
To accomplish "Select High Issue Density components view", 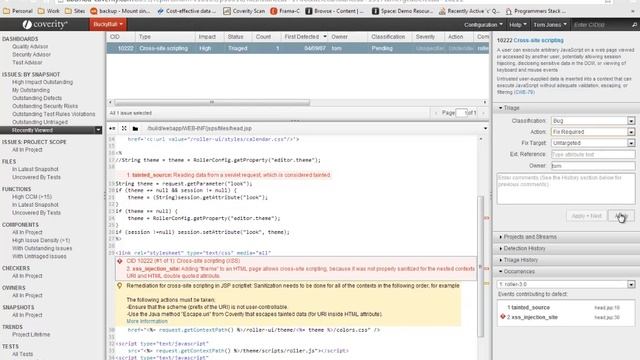I will coord(41,240).
